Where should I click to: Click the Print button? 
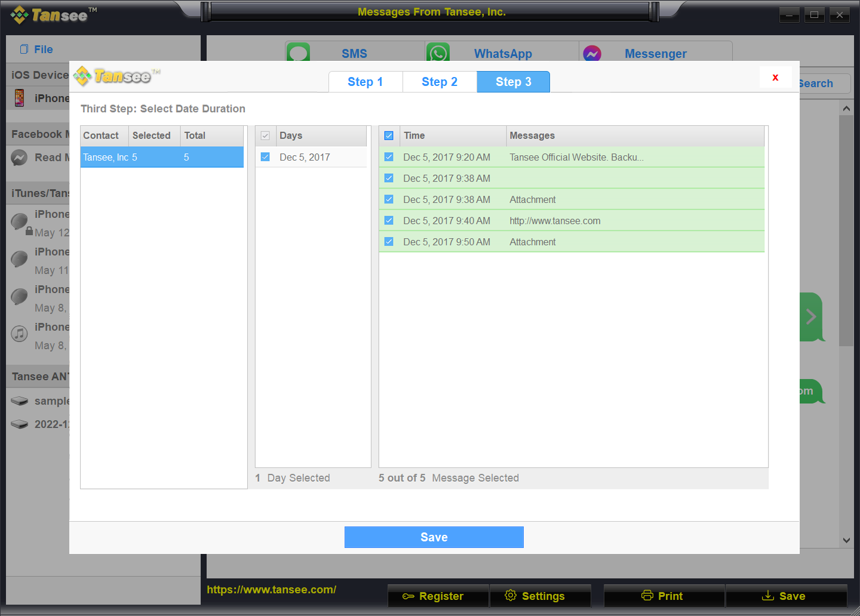[x=664, y=596]
